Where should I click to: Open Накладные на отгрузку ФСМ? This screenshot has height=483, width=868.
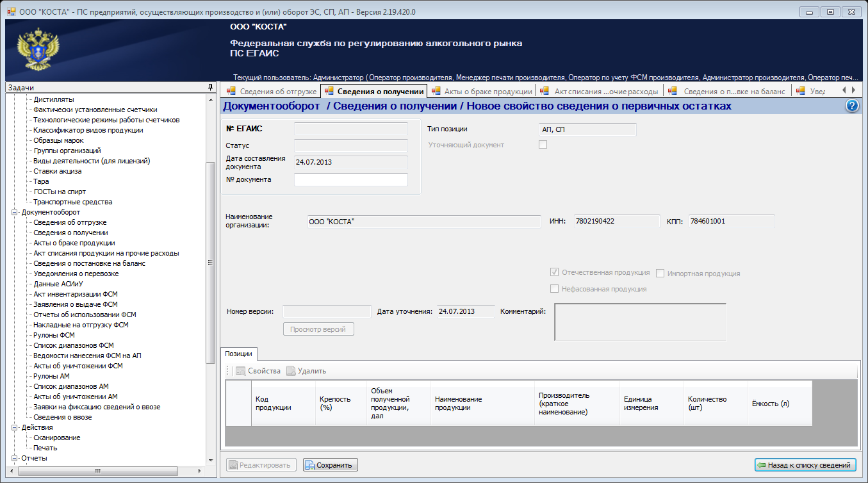pos(81,325)
